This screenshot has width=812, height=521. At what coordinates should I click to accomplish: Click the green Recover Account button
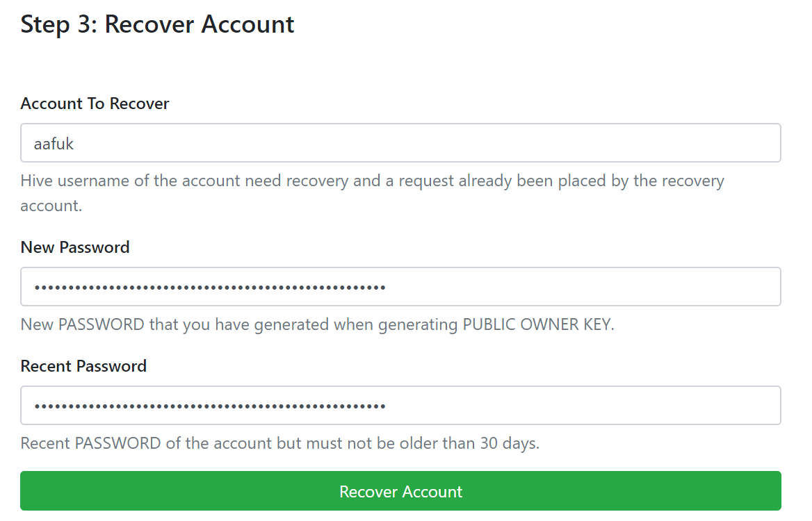point(400,490)
